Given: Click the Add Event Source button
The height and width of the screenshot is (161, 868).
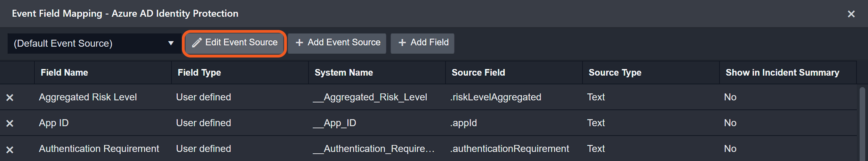Looking at the screenshot, I should 337,43.
